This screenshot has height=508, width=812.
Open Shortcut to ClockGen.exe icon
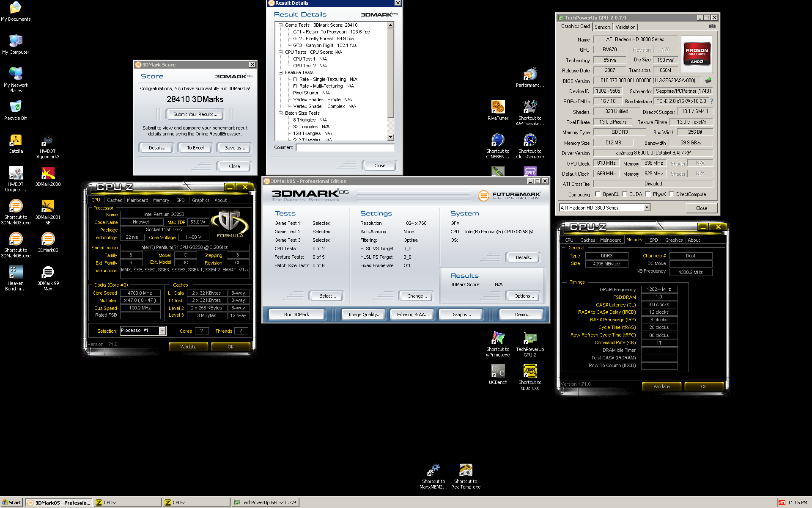pyautogui.click(x=530, y=146)
